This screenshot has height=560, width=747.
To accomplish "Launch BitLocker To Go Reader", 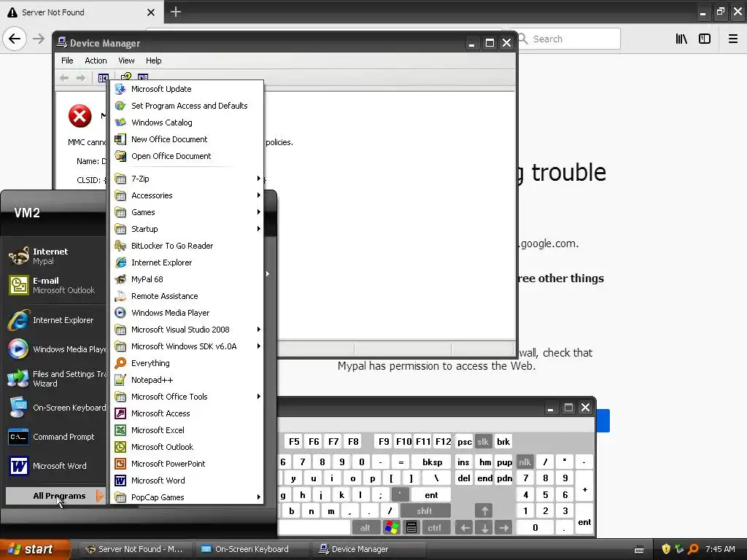I will point(187,246).
